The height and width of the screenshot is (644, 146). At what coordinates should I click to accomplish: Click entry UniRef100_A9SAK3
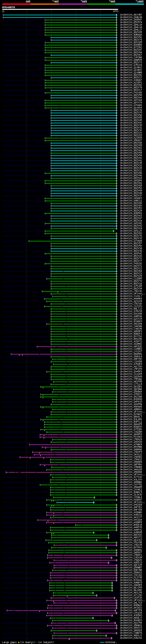tap(131, 198)
